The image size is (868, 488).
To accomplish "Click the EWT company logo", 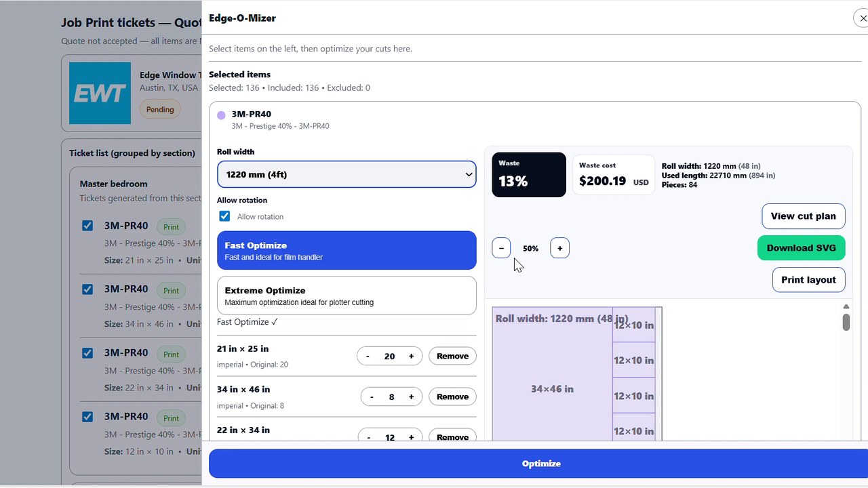I will 100,93.
